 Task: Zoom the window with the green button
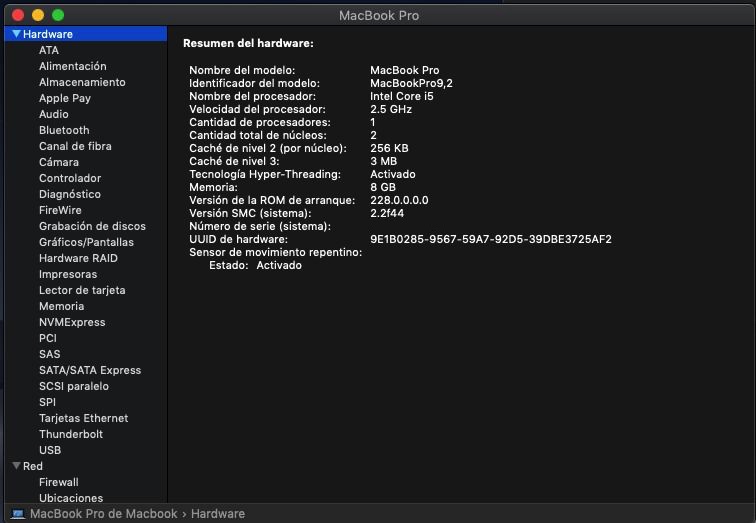[x=58, y=15]
